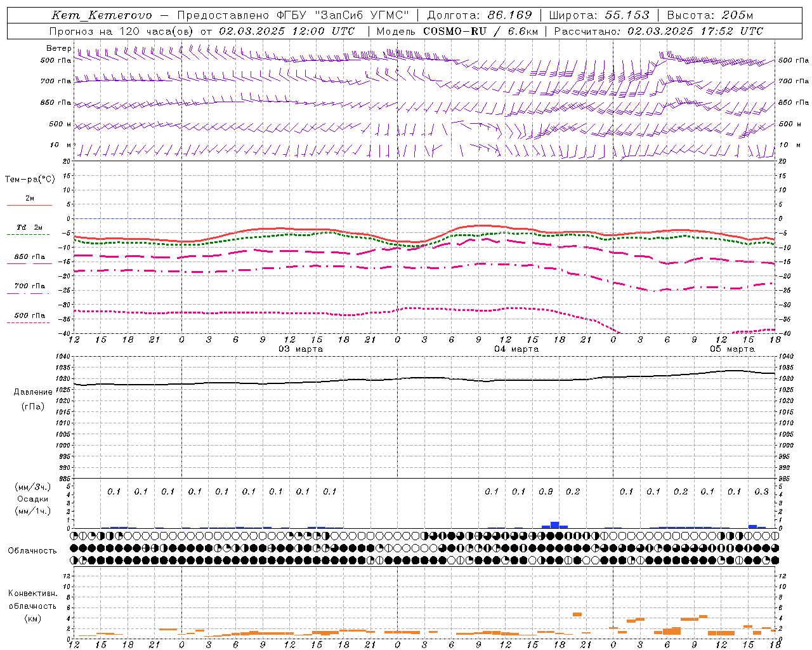Click the '04 марта' date label
Screen dimensions: 812x650
coord(516,349)
